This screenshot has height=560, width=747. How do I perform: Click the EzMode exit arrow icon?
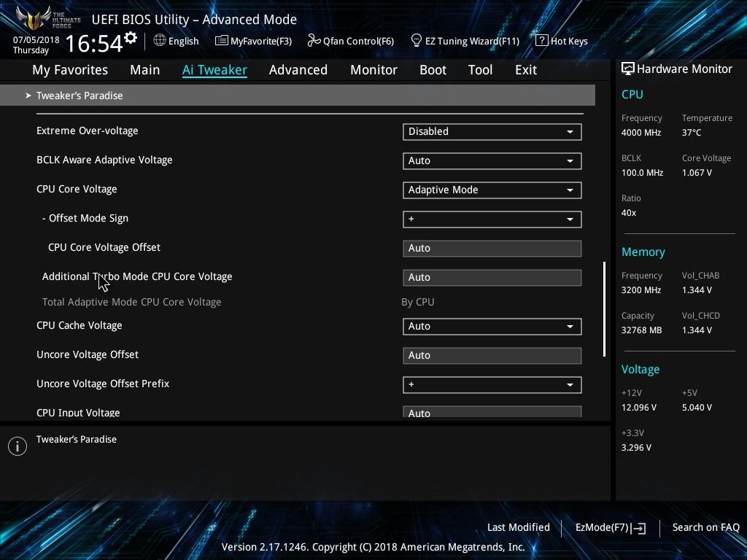click(x=639, y=528)
